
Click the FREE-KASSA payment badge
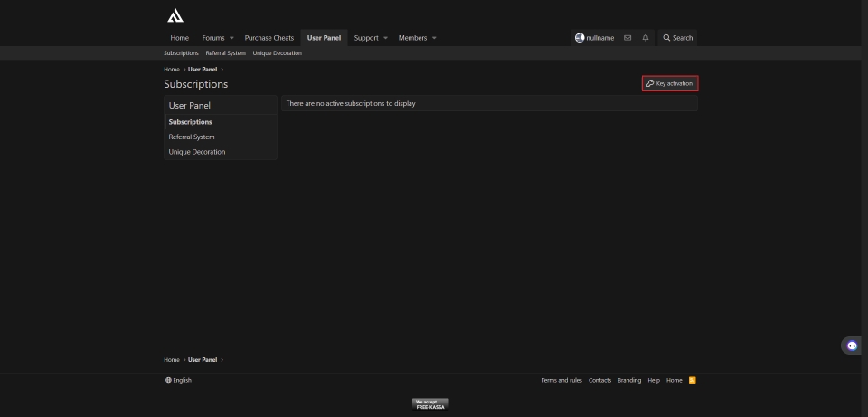point(430,404)
